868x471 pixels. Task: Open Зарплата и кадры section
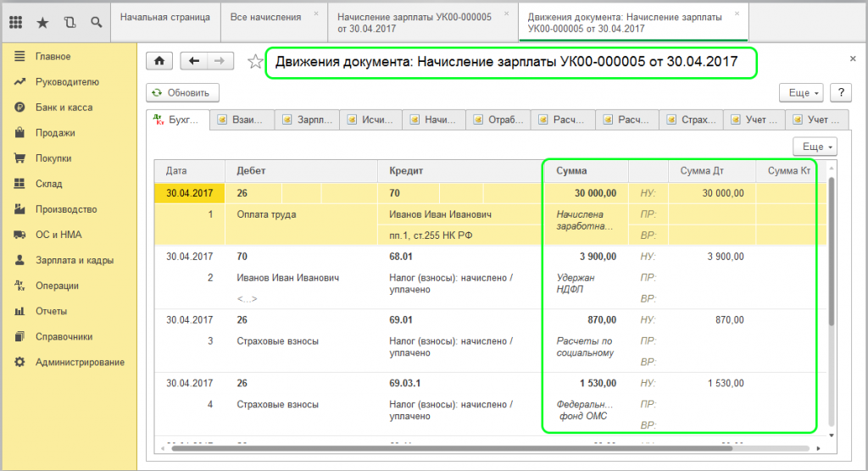coord(74,260)
